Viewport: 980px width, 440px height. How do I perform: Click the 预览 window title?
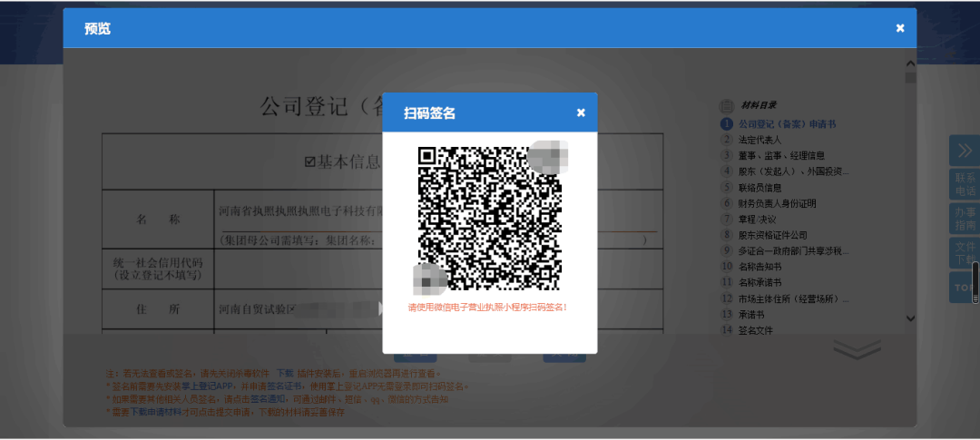97,29
